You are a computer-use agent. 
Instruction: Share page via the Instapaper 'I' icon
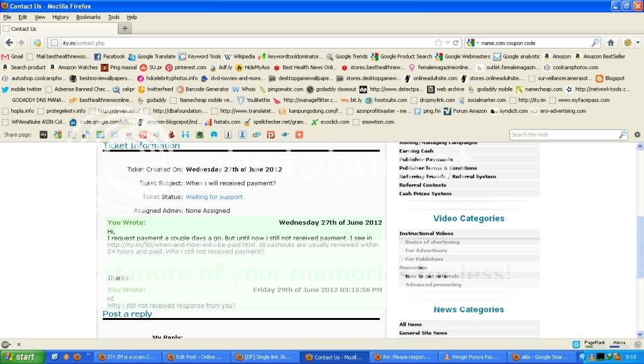tap(228, 135)
